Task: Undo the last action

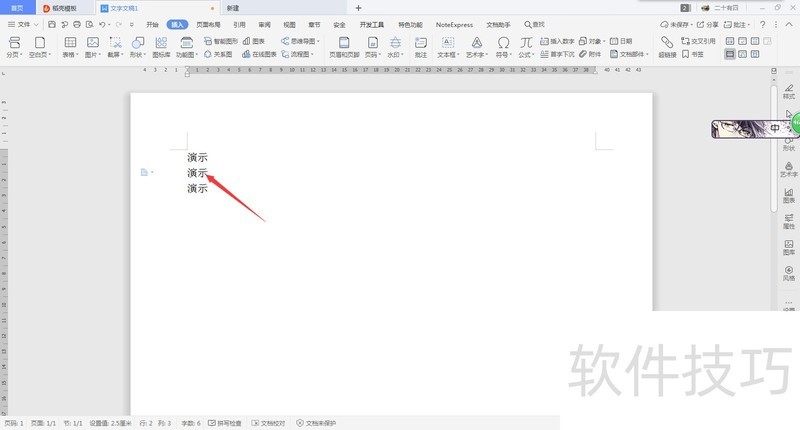Action: pyautogui.click(x=102, y=24)
